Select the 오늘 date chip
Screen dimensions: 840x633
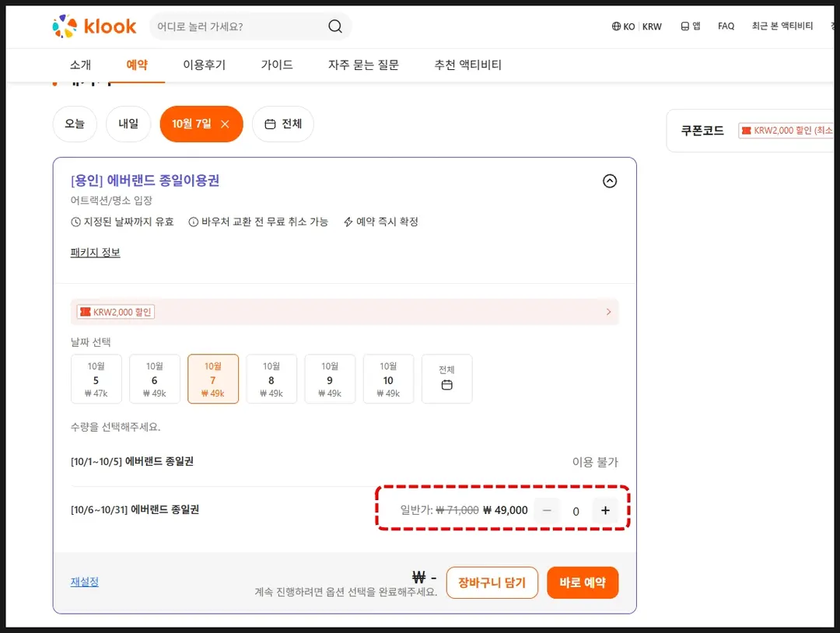[x=75, y=124]
